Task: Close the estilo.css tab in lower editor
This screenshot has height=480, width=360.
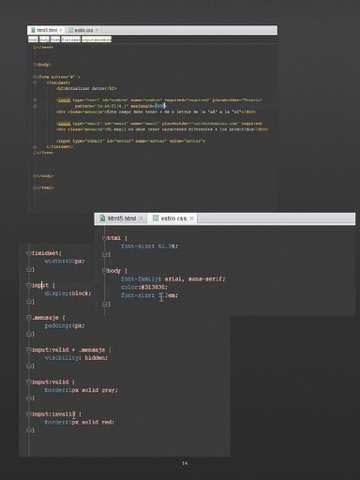Action: point(192,218)
